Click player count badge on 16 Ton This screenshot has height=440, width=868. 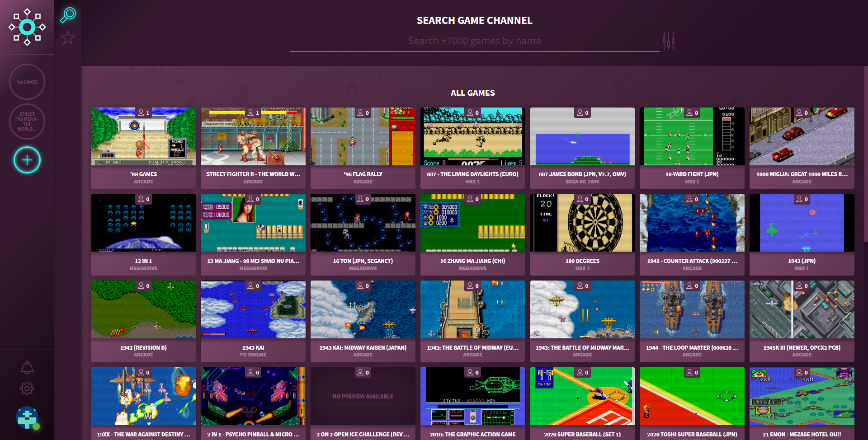(x=363, y=199)
